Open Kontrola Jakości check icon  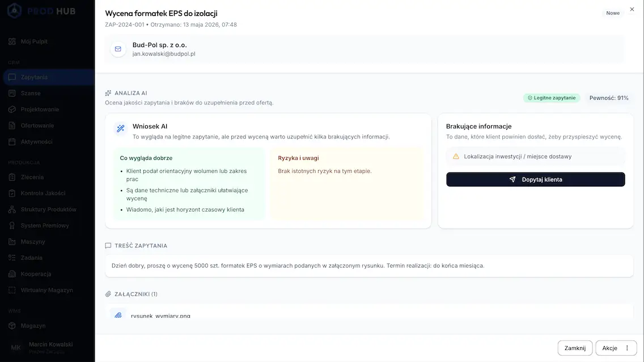click(x=12, y=193)
